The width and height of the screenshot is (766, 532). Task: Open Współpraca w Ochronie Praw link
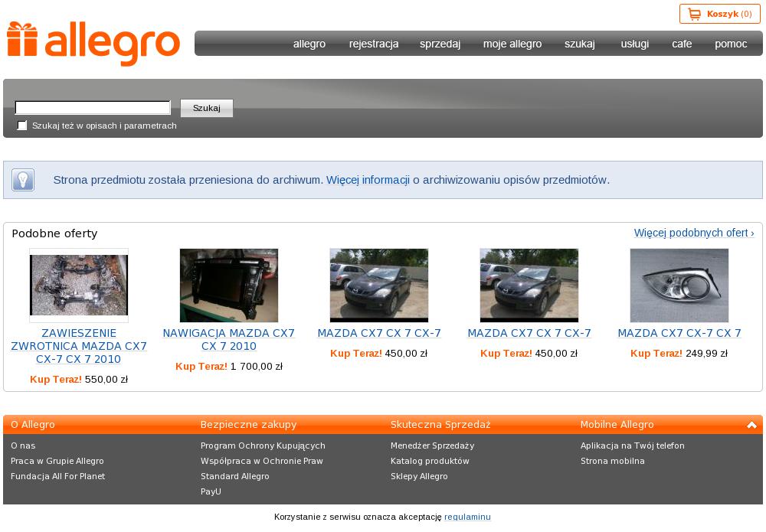click(262, 461)
